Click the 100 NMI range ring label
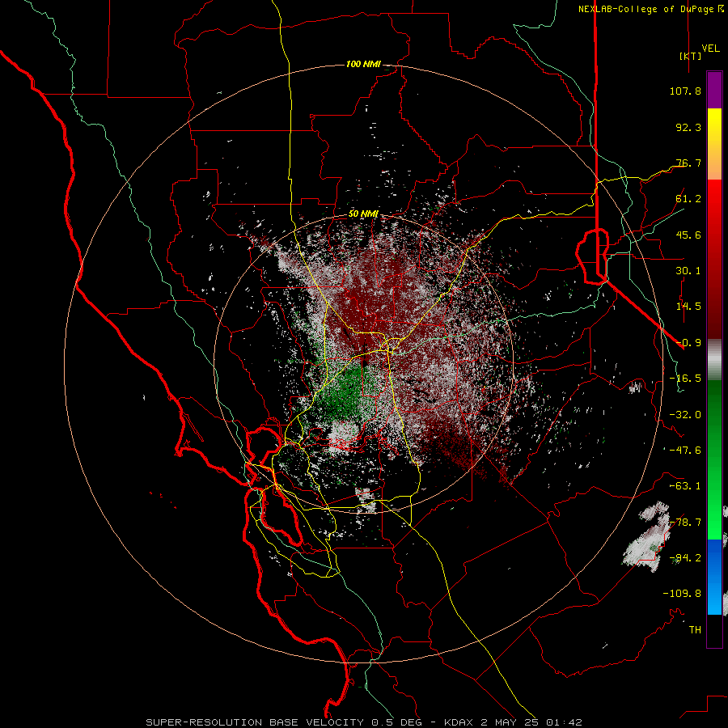This screenshot has height=728, width=728. (363, 64)
